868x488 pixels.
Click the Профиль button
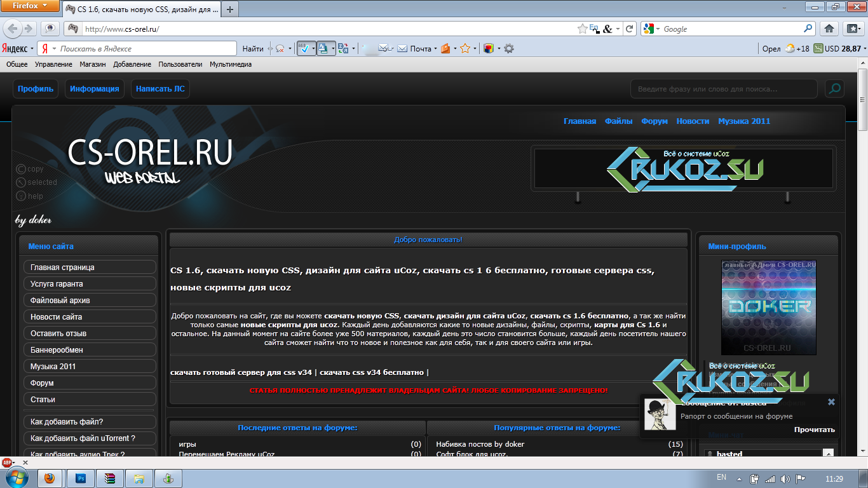[x=36, y=89]
